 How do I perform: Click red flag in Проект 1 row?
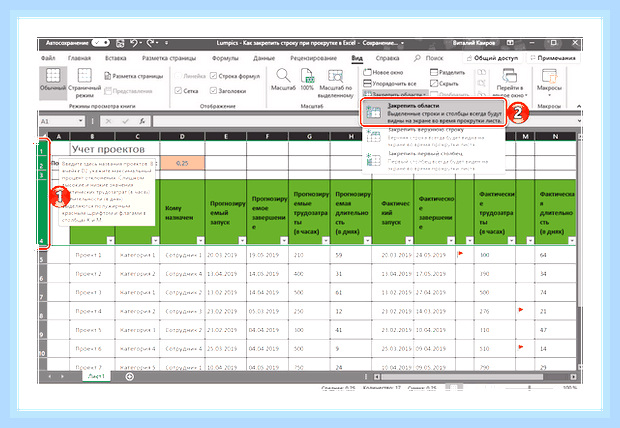(x=460, y=254)
